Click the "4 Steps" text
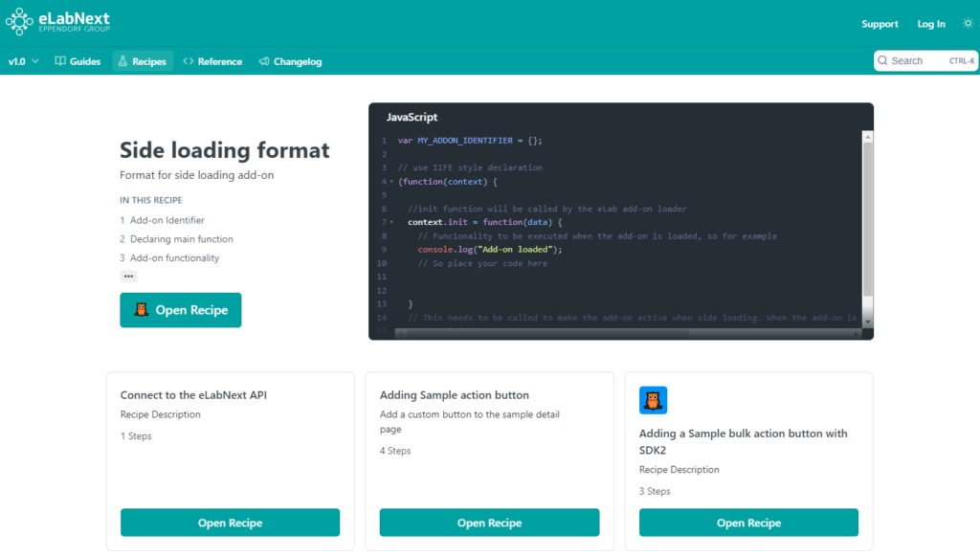This screenshot has width=980, height=556. [395, 451]
